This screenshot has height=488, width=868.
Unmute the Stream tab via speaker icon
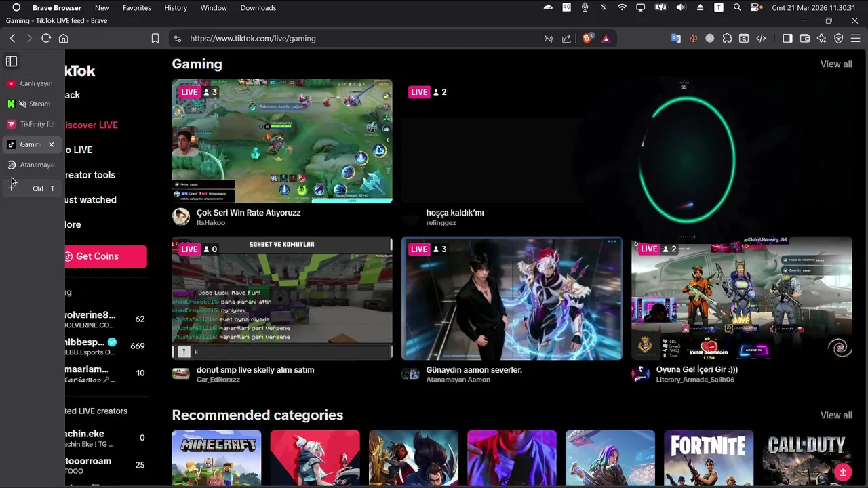[x=22, y=104]
